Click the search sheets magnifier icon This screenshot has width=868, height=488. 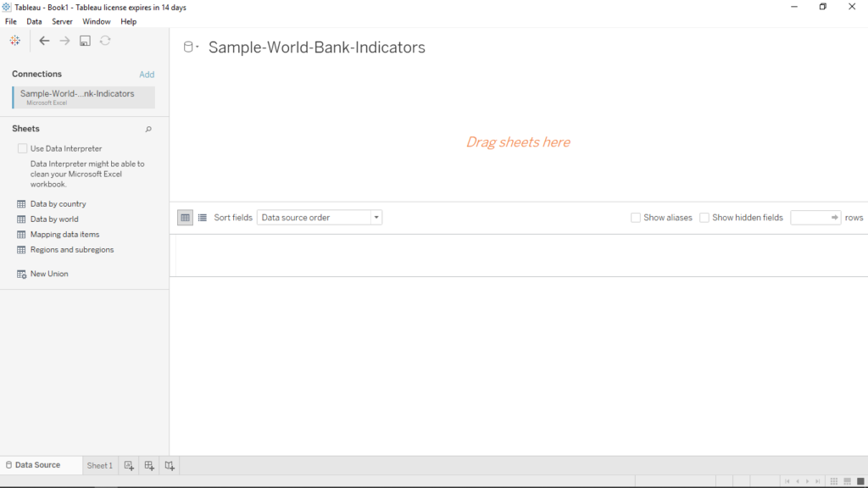tap(148, 130)
